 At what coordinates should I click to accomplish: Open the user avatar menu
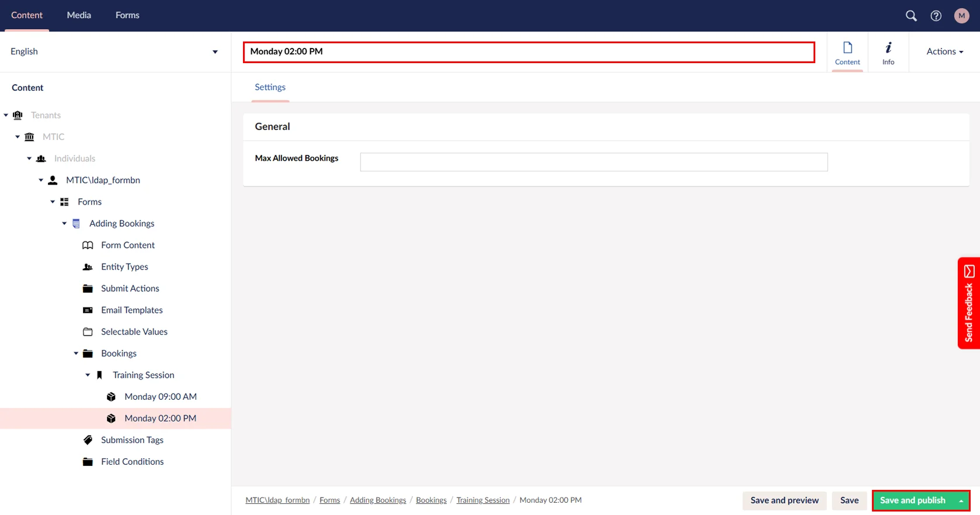pyautogui.click(x=961, y=16)
